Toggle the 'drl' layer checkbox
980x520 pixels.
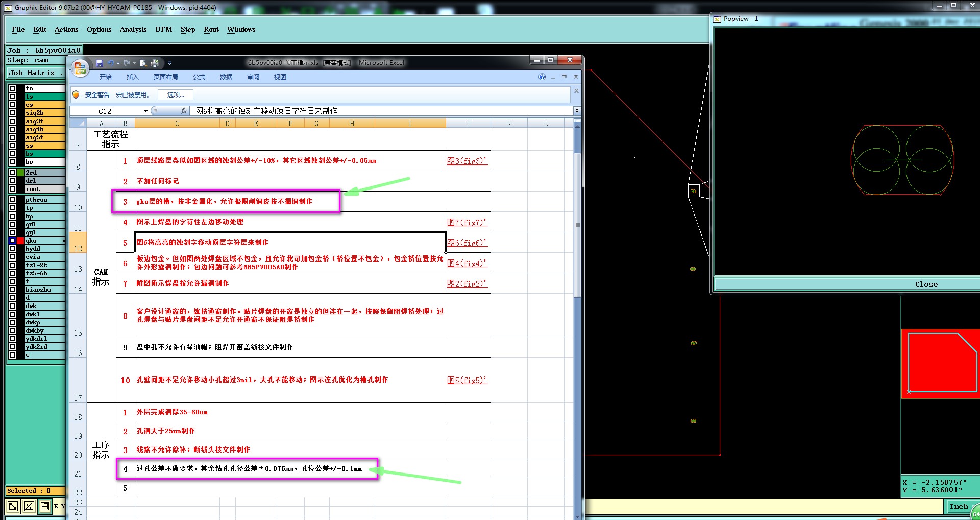pos(12,181)
